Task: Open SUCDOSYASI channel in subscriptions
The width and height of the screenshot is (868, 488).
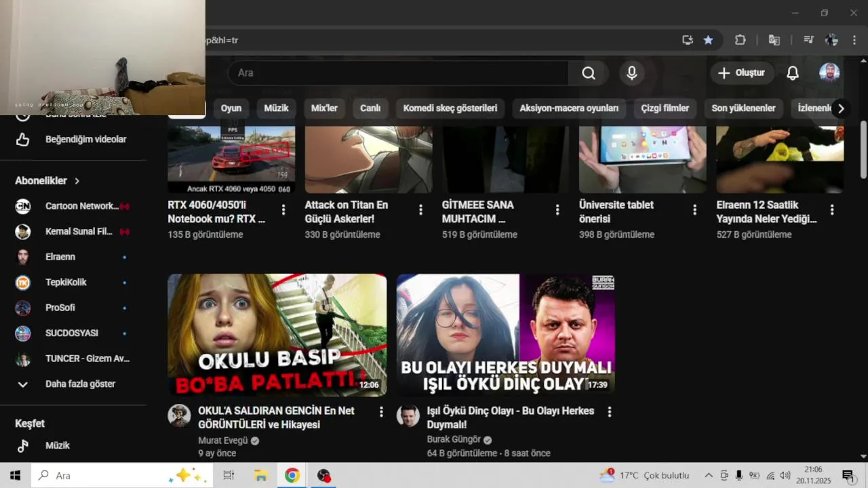Action: [x=73, y=333]
